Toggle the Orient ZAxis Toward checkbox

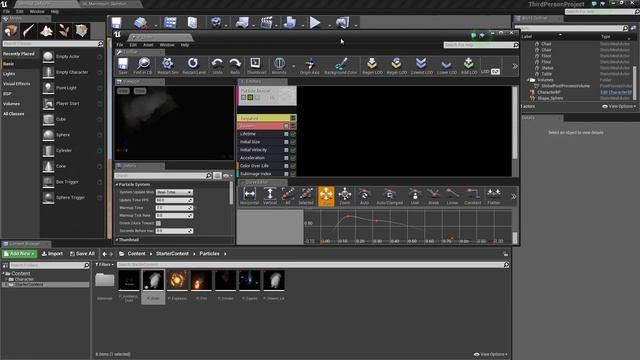pos(158,223)
